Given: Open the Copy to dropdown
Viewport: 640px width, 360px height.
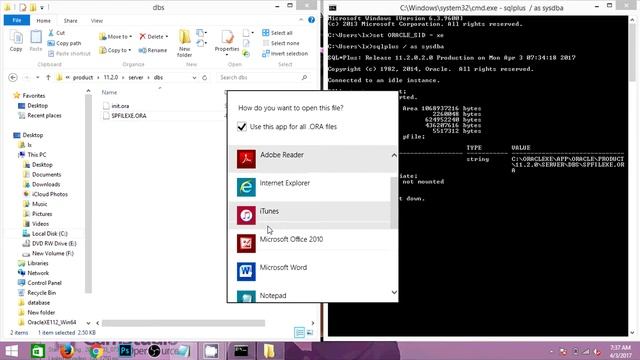Looking at the screenshot, I should click(116, 50).
